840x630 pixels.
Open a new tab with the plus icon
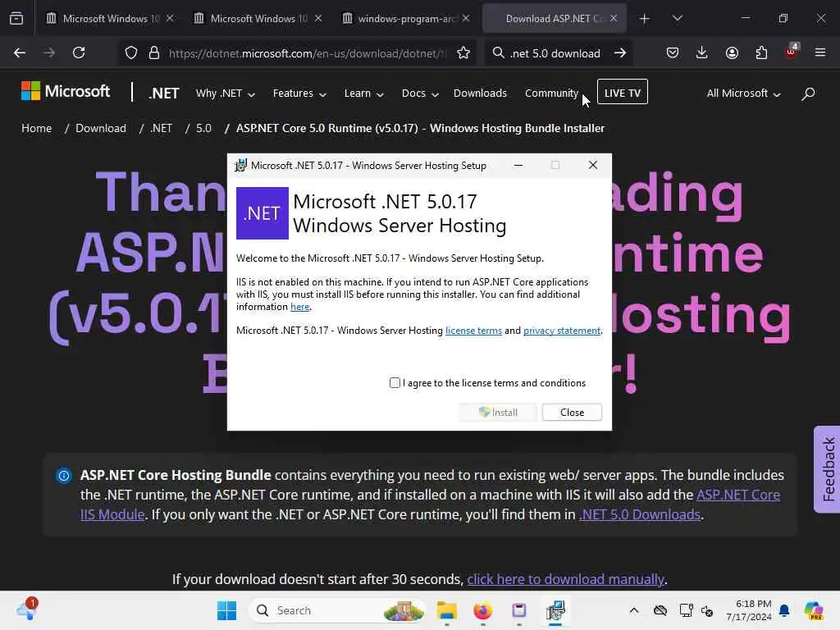645,19
